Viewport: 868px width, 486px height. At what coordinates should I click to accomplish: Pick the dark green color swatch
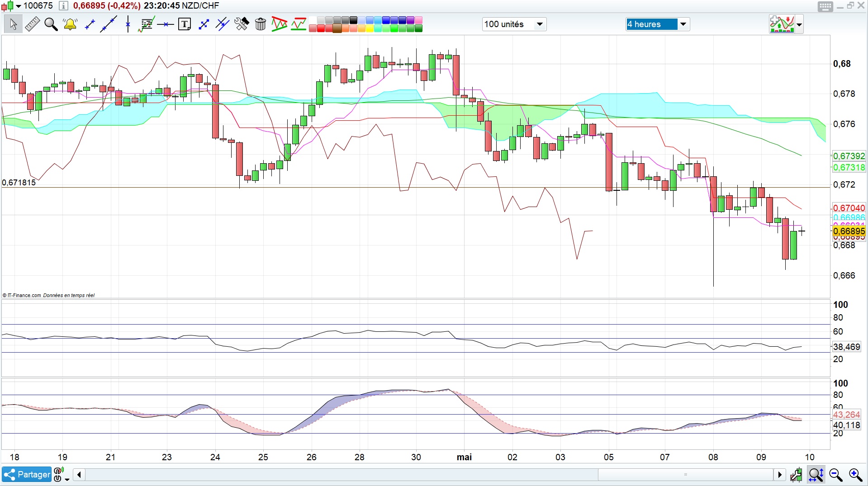tap(418, 28)
